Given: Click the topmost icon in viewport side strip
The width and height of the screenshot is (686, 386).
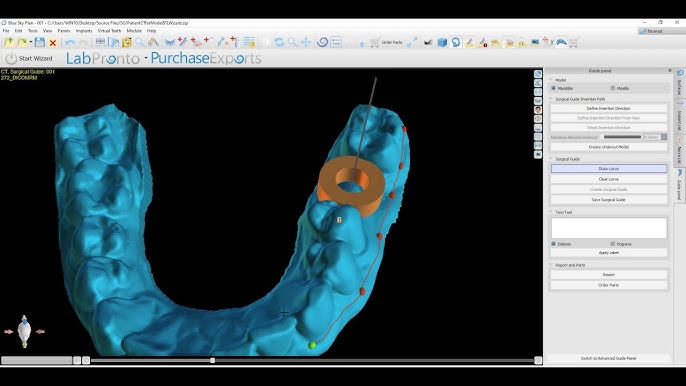Looking at the screenshot, I should [538, 74].
